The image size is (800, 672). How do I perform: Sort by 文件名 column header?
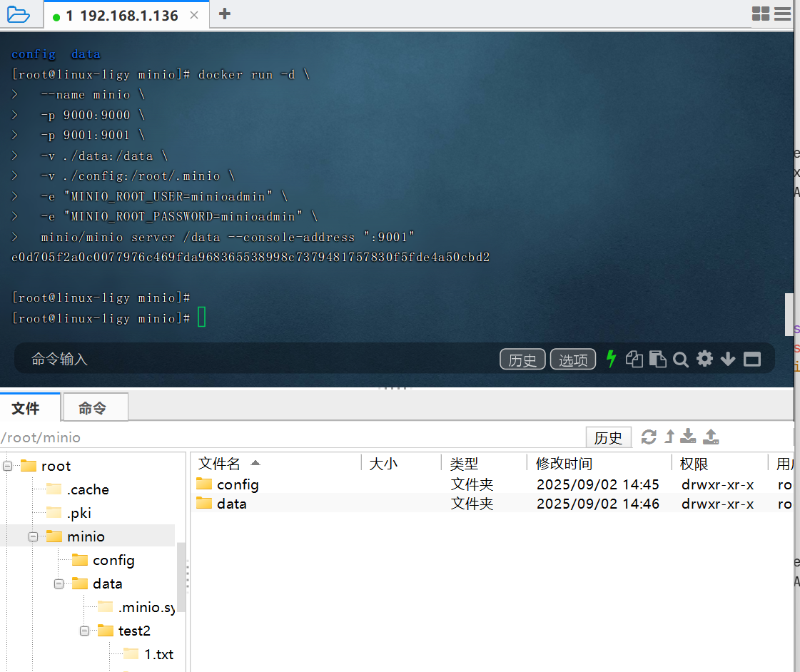pos(276,464)
